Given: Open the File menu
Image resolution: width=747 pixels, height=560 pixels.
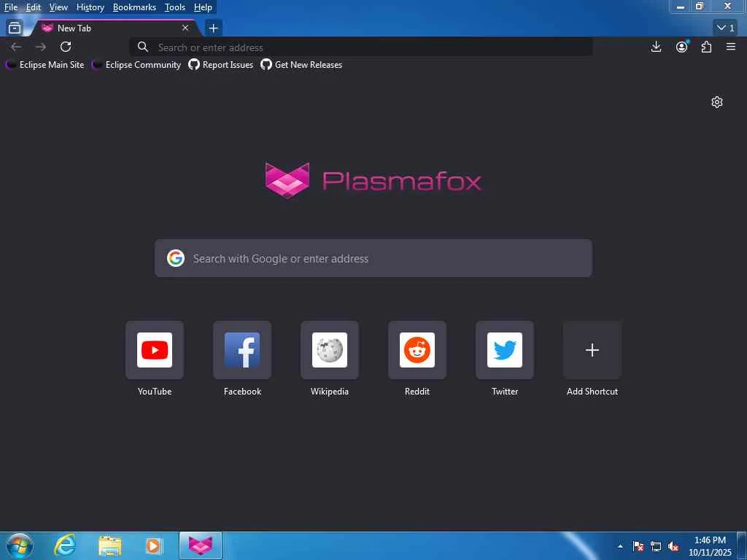Looking at the screenshot, I should [x=11, y=7].
